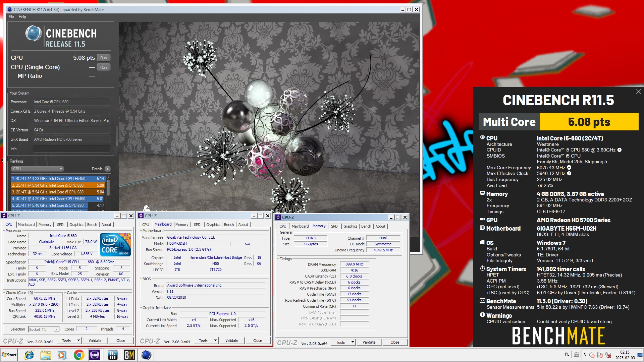Image resolution: width=644 pixels, height=362 pixels.
Task: Click the Warnings exclamation icon
Action: click(482, 315)
